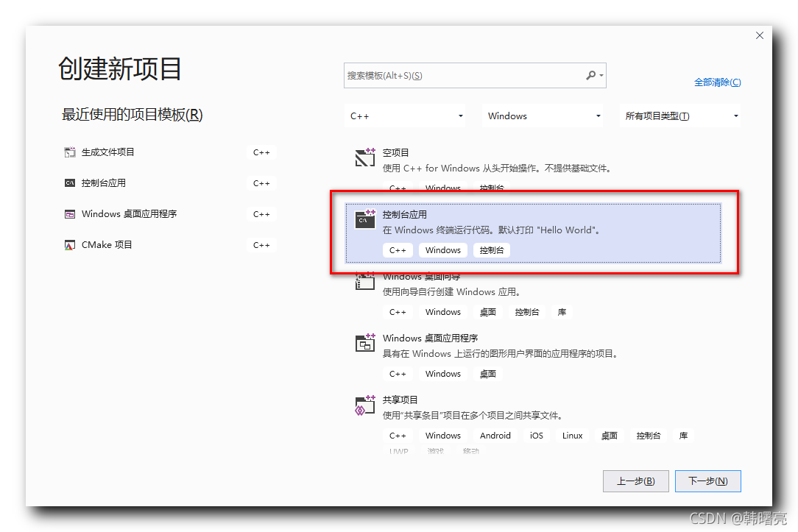This screenshot has width=798, height=532.
Task: Click the 空项目 template icon
Action: click(x=365, y=157)
